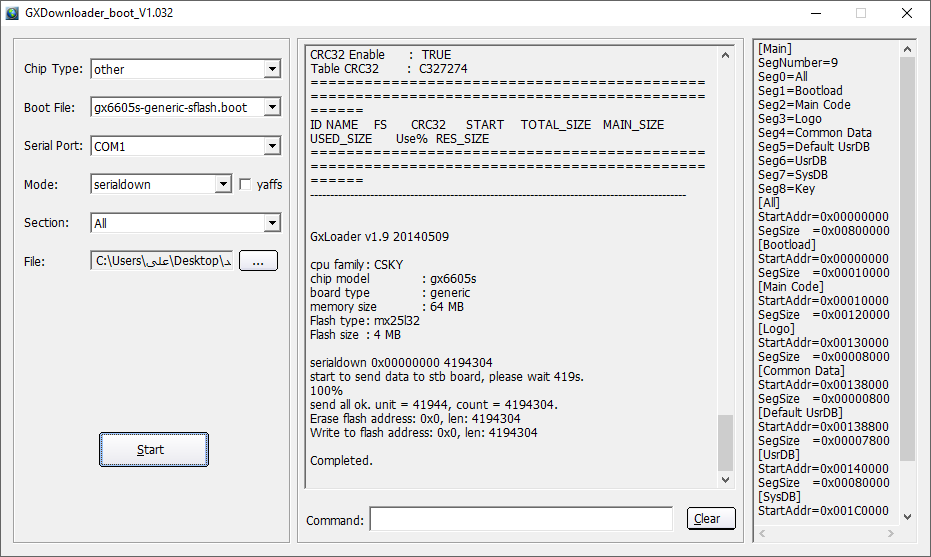Viewport: 931px width, 557px height.
Task: Minimize the GXDownloader window
Action: pyautogui.click(x=814, y=13)
